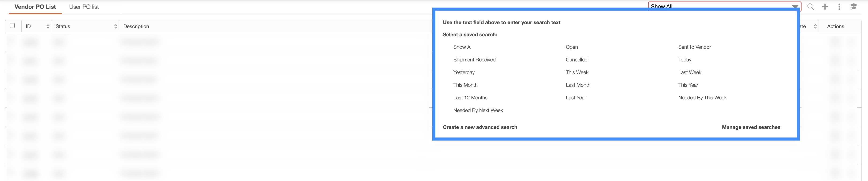This screenshot has width=868, height=181.
Task: Choose the Cancelled saved search
Action: 576,60
